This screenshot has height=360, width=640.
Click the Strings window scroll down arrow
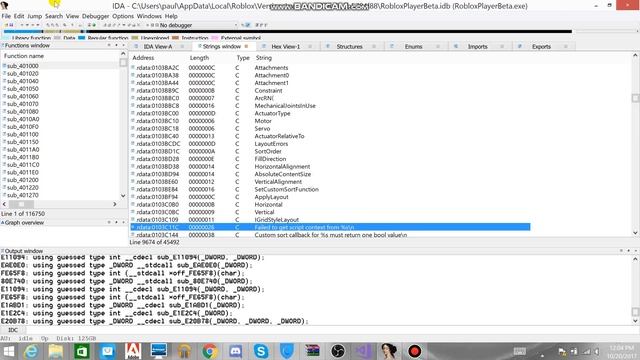635,233
